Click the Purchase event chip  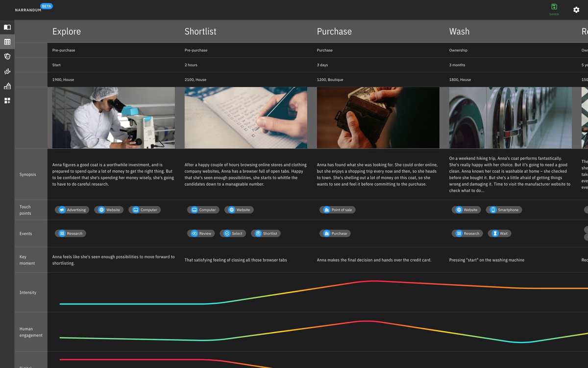click(335, 234)
